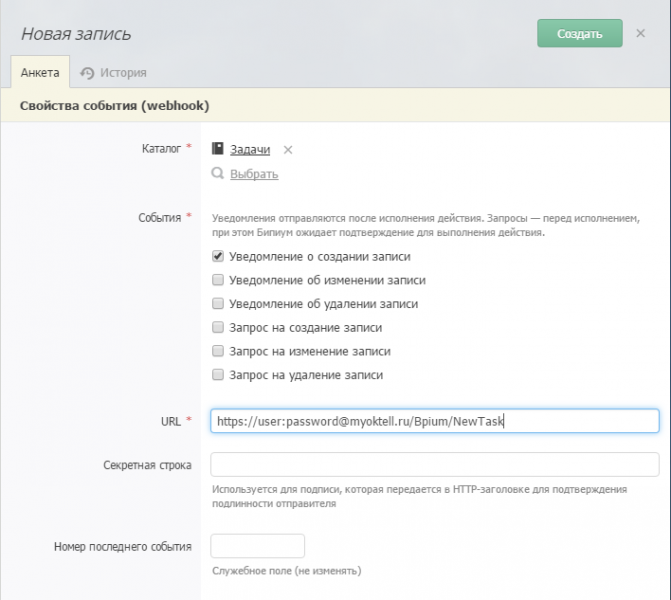Uncheck Уведомление о создании записи
This screenshot has width=671, height=600.
click(x=218, y=256)
